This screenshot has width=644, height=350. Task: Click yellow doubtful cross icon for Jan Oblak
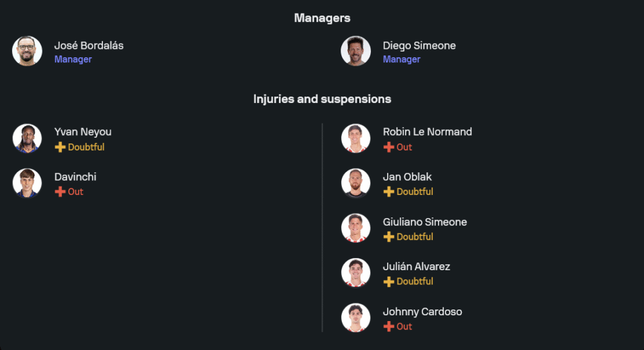[388, 192]
